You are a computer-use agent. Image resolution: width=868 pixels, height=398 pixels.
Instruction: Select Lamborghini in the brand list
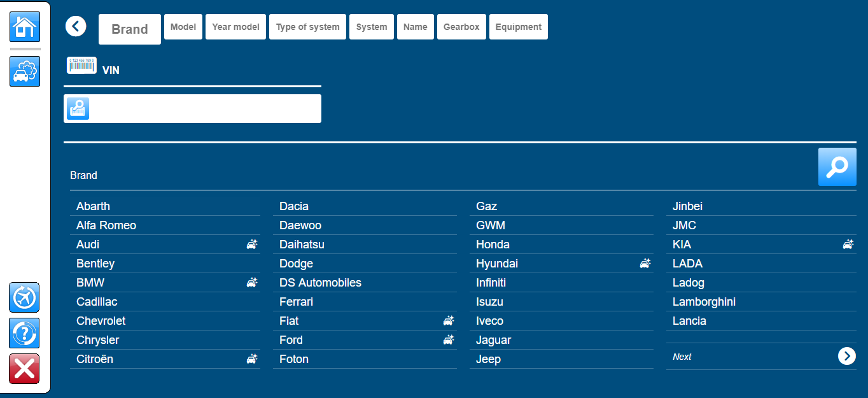click(704, 302)
